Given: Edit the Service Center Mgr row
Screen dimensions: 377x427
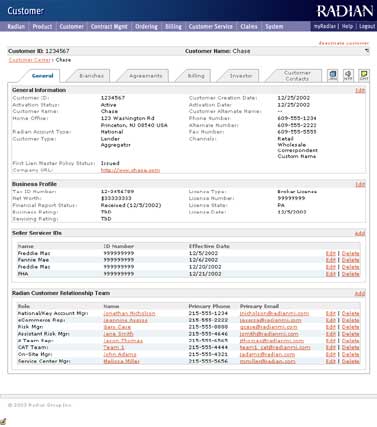Looking at the screenshot, I should tap(331, 361).
